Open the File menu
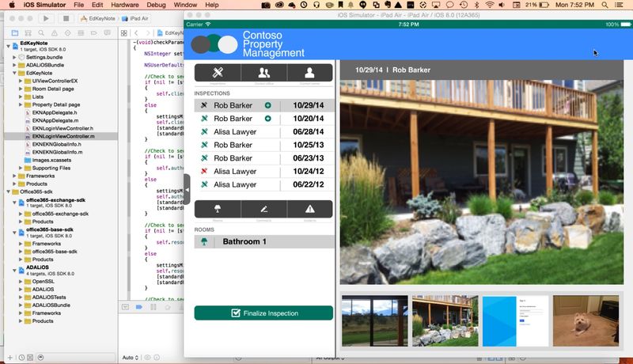Viewport: 633px width, 364px height. coord(78,5)
